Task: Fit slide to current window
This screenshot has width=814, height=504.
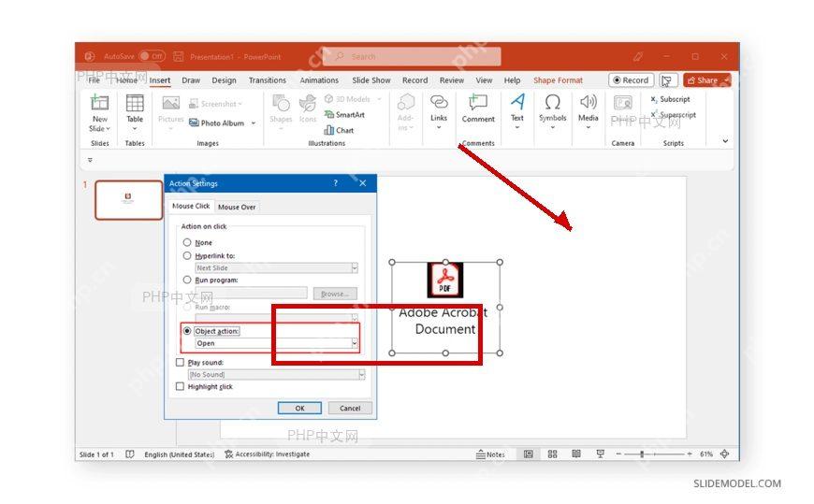Action: click(x=725, y=454)
